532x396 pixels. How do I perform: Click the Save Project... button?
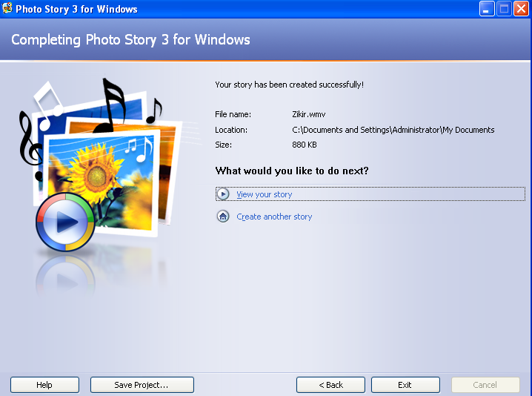(x=142, y=385)
